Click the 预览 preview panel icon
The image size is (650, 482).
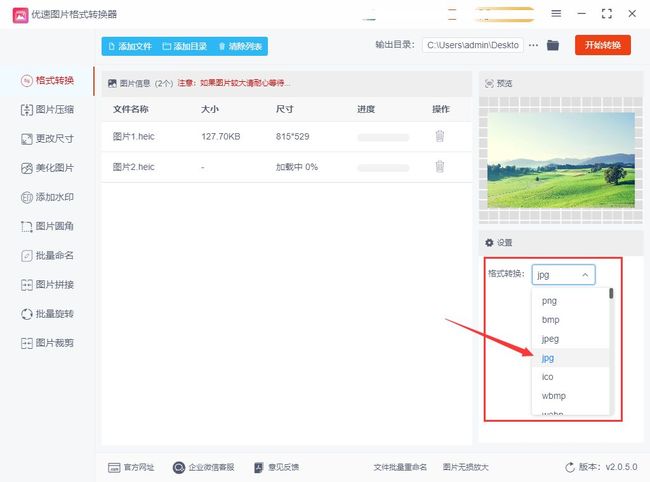[489, 83]
